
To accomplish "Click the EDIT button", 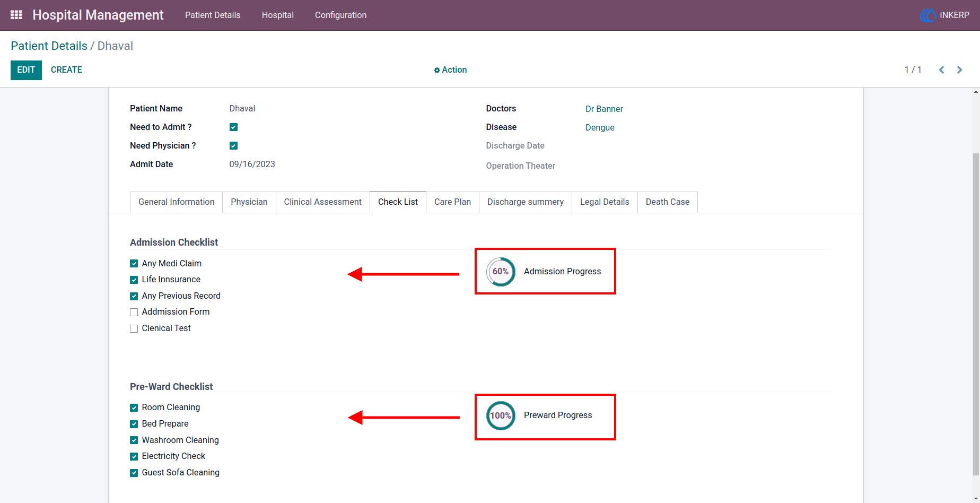I will 26,70.
